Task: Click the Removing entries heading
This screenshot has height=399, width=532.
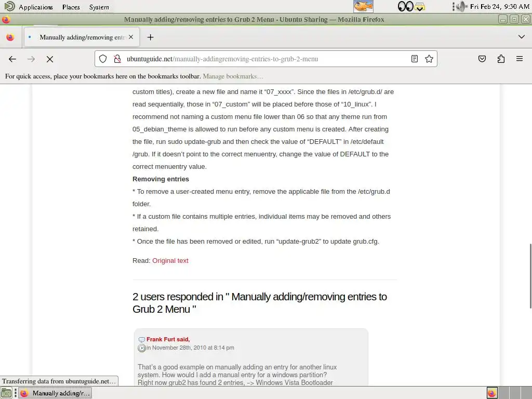Action: pyautogui.click(x=161, y=179)
